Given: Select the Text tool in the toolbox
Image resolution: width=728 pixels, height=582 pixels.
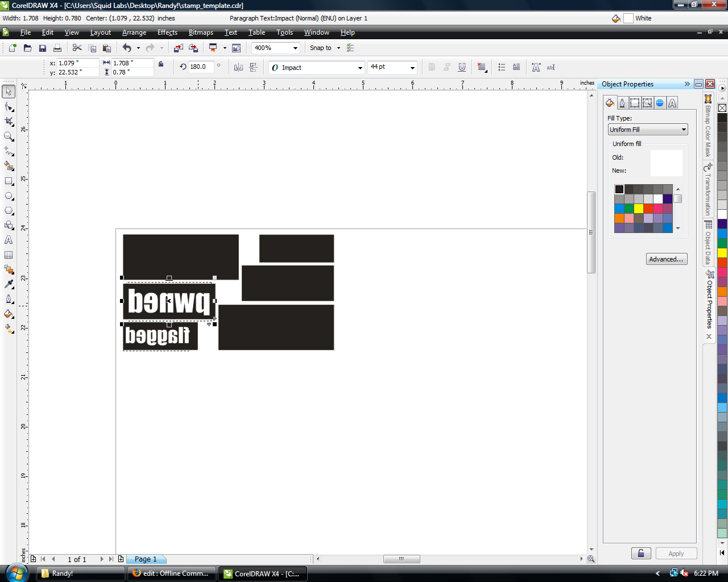Looking at the screenshot, I should (x=9, y=240).
